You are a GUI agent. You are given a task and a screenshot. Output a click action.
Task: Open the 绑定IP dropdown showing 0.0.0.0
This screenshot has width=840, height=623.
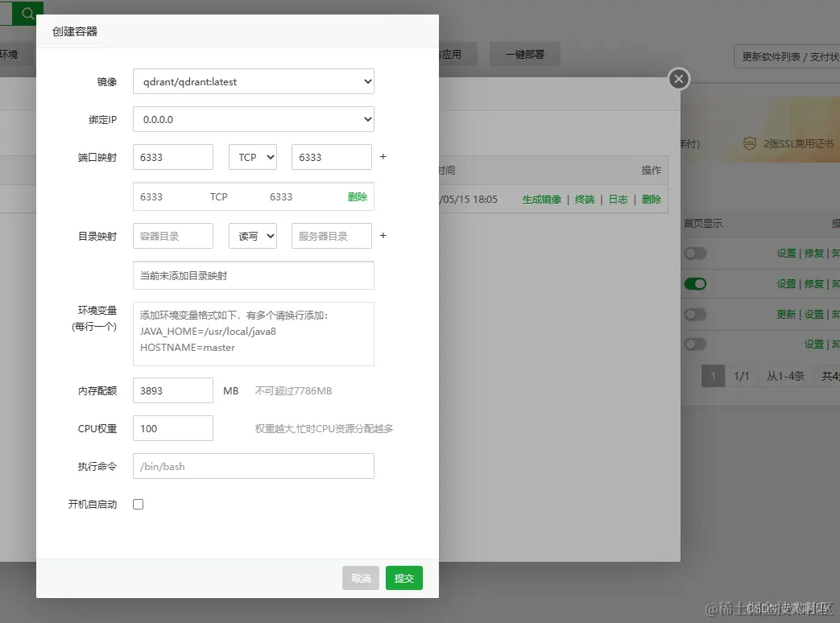pos(253,119)
